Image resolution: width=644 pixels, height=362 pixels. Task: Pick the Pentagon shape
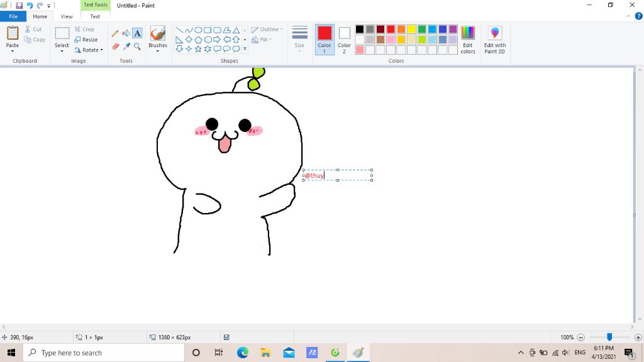[x=198, y=40]
